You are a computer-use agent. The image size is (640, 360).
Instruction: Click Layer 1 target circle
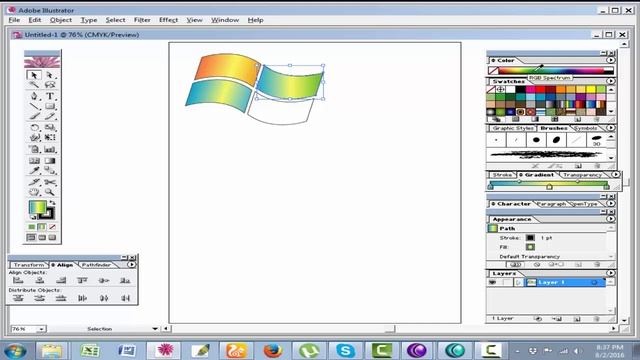tap(594, 282)
